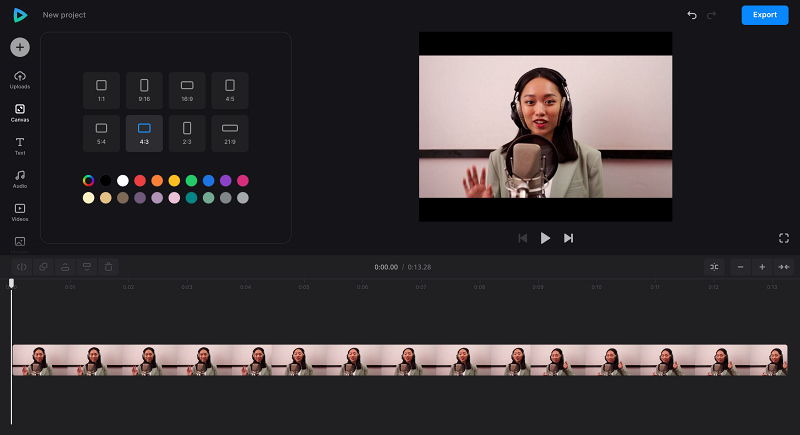Choose the yellow background color
Viewport: 800px width, 435px height.
[x=174, y=181]
